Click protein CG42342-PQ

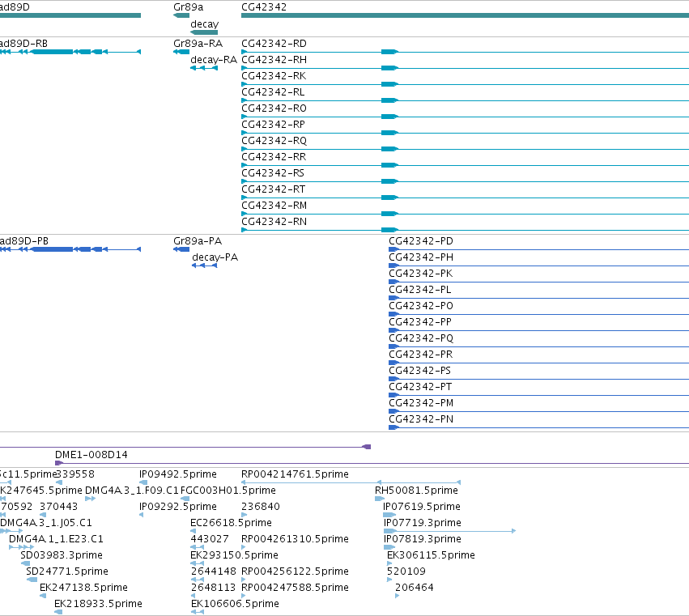click(421, 338)
